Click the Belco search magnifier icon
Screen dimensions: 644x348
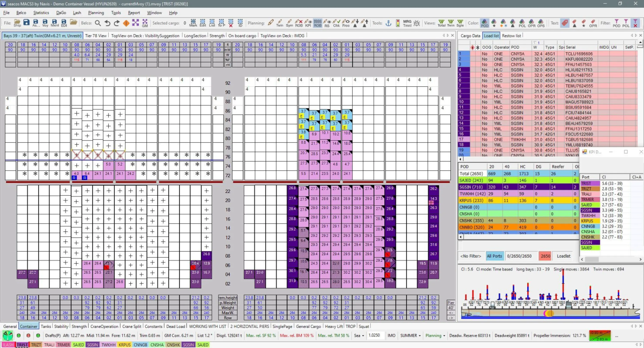coord(98,23)
